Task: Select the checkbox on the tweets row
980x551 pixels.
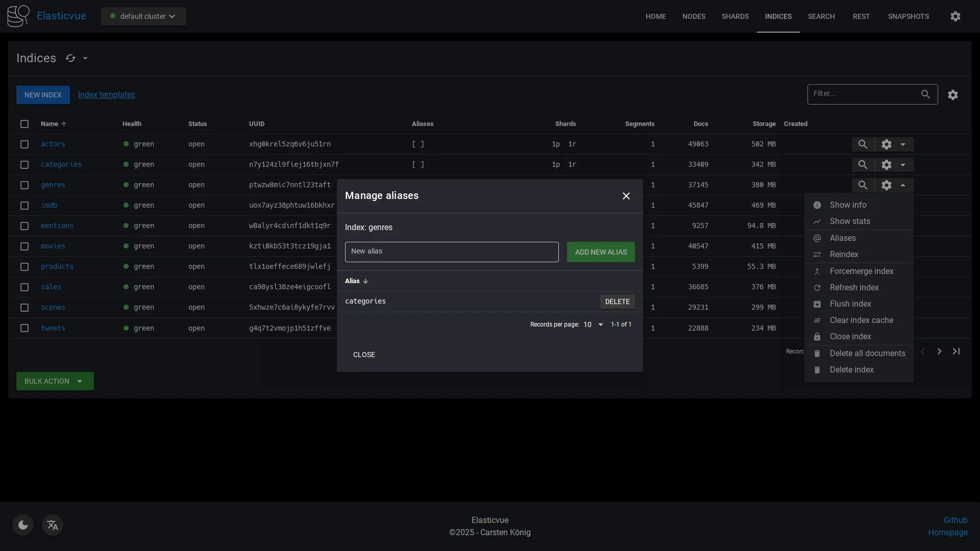Action: [x=24, y=328]
